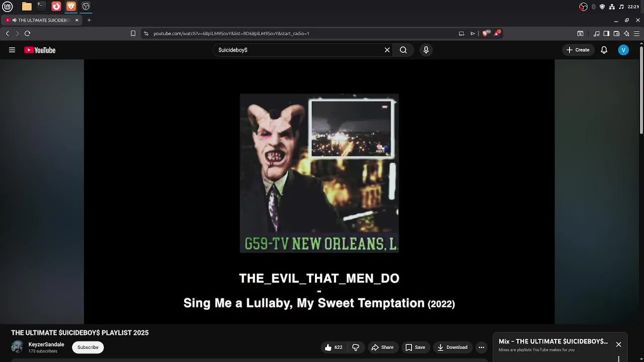644x362 pixels.
Task: Open the Brave main hamburger menu
Action: [x=636, y=33]
